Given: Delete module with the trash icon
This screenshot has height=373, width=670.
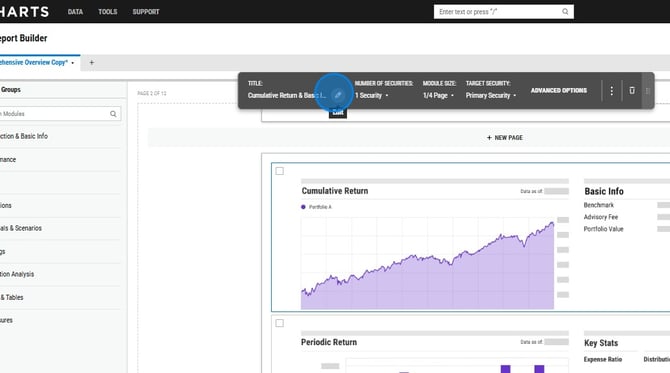Looking at the screenshot, I should (x=632, y=90).
